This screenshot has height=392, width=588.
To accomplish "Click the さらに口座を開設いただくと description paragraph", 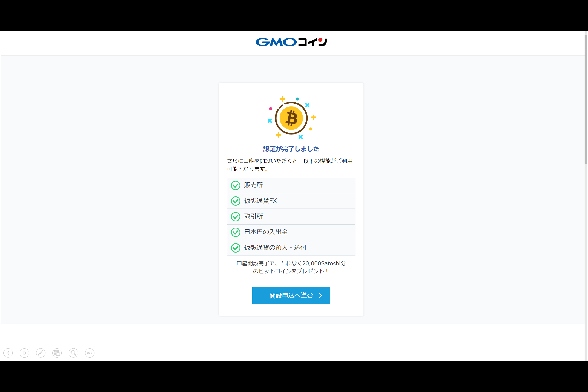I will 289,165.
